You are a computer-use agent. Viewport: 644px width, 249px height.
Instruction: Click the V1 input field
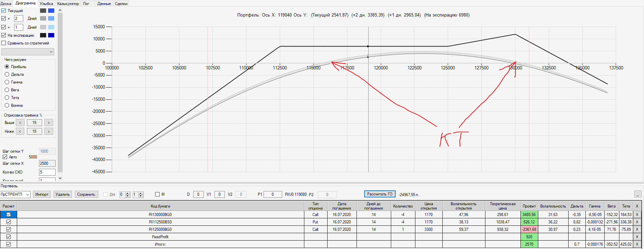pos(219,194)
